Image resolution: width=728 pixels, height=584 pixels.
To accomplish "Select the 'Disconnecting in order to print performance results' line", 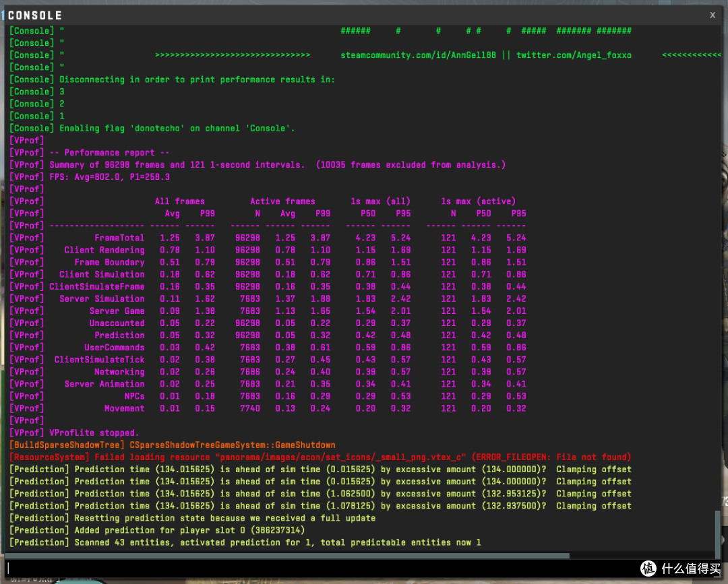I will coord(173,79).
